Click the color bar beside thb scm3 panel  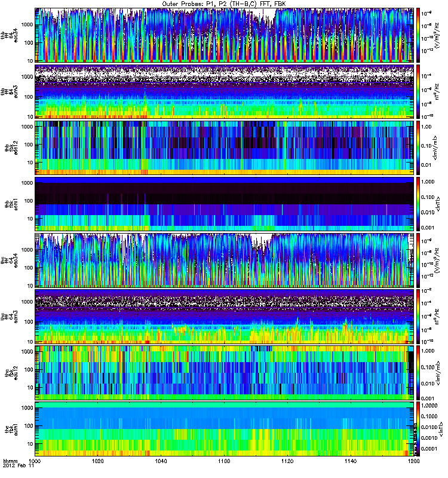click(418, 91)
